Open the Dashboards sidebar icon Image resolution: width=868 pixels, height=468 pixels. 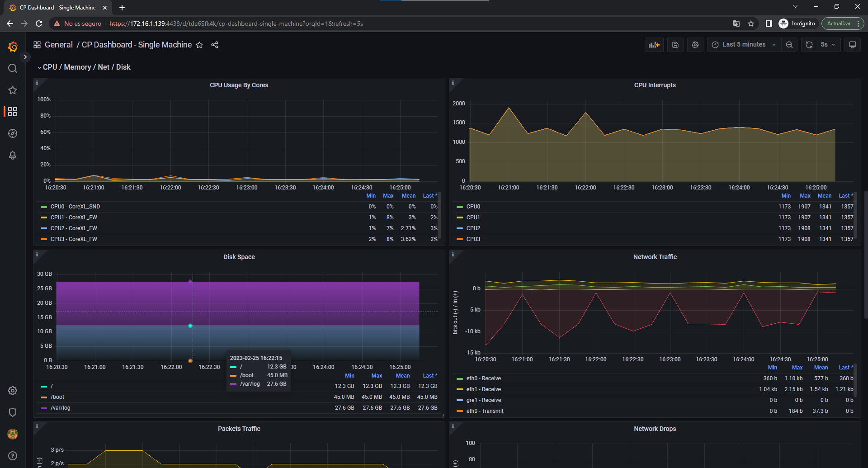coord(13,112)
